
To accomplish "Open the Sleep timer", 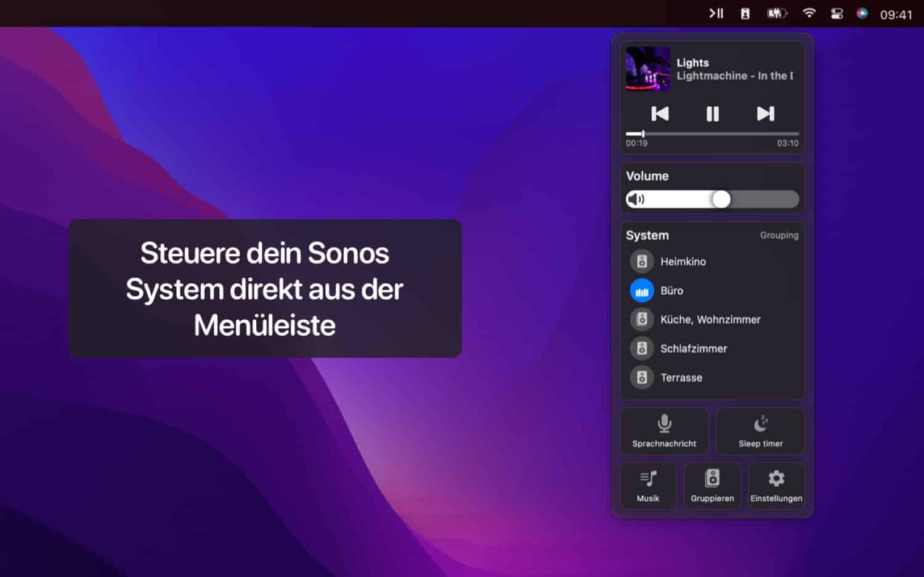I will [x=761, y=431].
